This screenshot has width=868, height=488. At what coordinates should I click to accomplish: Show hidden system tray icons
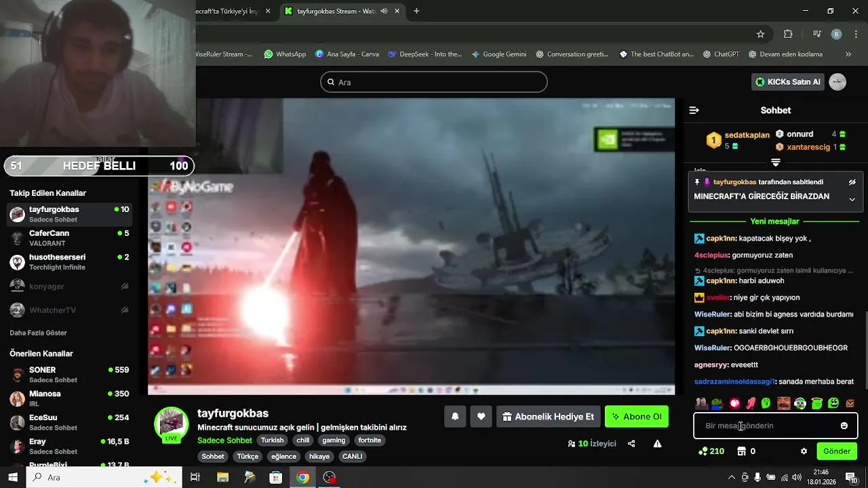(x=732, y=477)
